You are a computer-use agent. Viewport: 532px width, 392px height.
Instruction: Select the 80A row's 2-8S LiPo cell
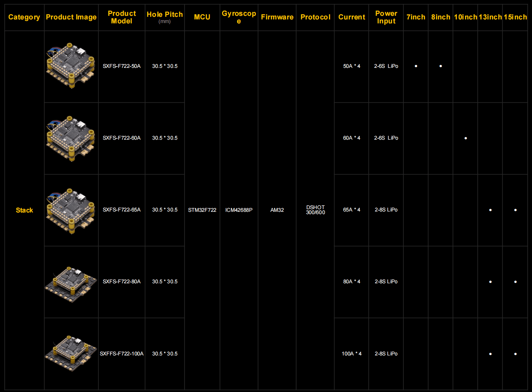point(386,282)
